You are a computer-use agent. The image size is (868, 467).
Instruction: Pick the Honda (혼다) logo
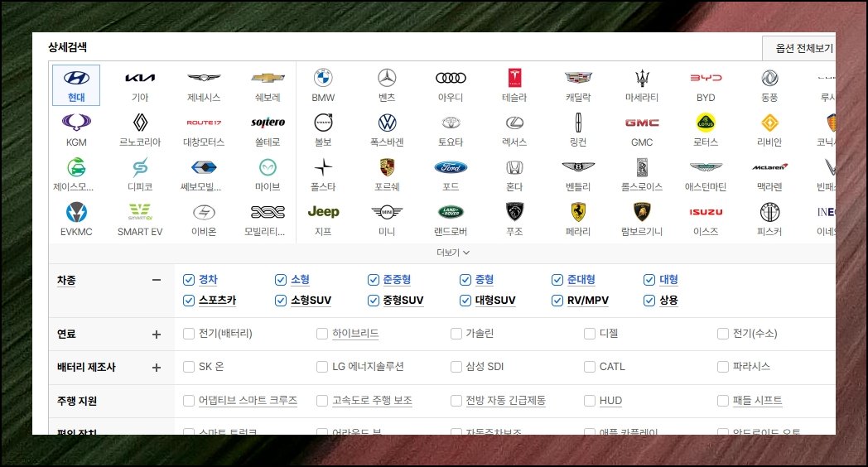click(515, 167)
